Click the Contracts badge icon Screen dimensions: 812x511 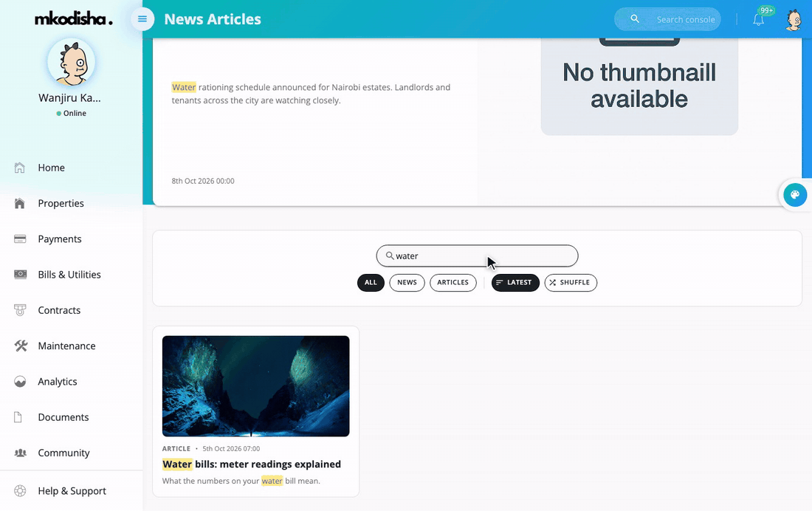(x=20, y=310)
